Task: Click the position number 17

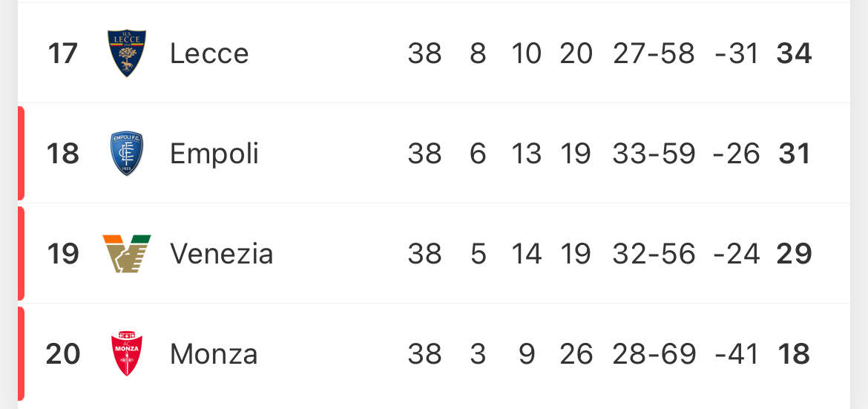Action: 62,53
